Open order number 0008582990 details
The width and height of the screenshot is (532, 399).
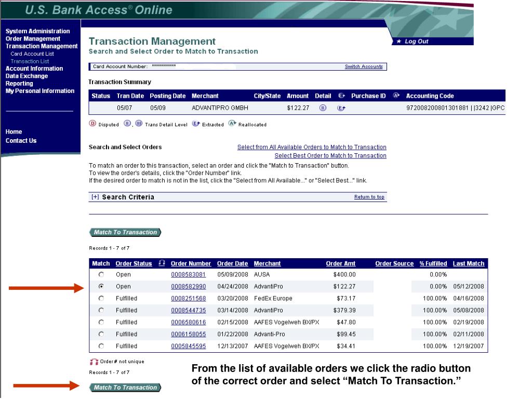(188, 286)
